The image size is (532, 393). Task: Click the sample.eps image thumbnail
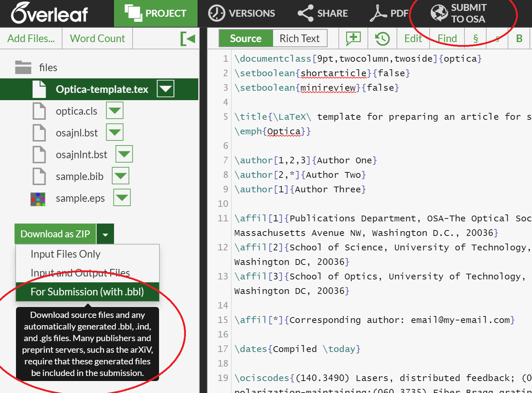pos(38,198)
